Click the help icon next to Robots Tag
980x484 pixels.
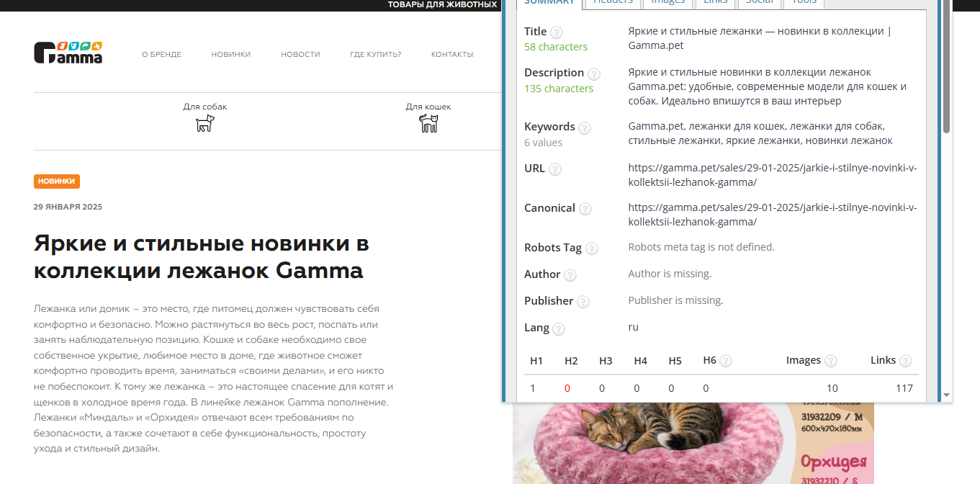coord(592,248)
